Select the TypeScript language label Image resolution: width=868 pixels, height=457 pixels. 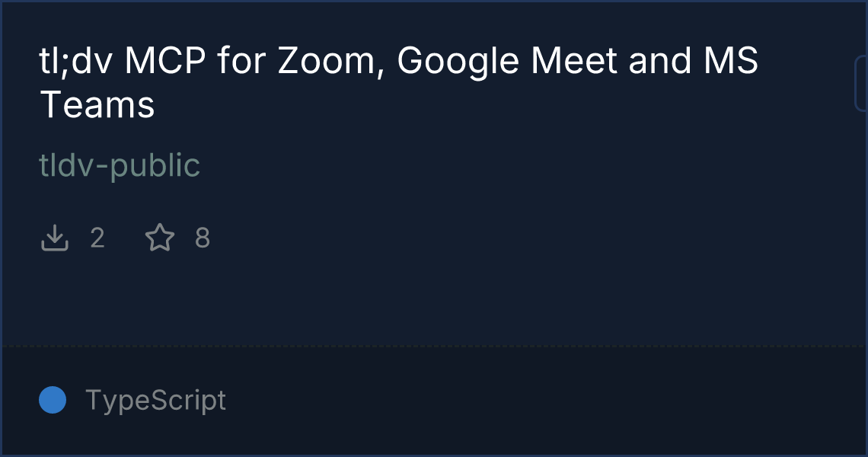pos(155,400)
